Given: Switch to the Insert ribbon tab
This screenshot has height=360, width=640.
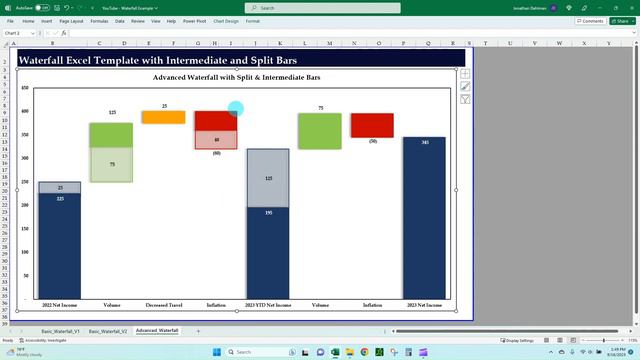Looking at the screenshot, I should (x=47, y=21).
